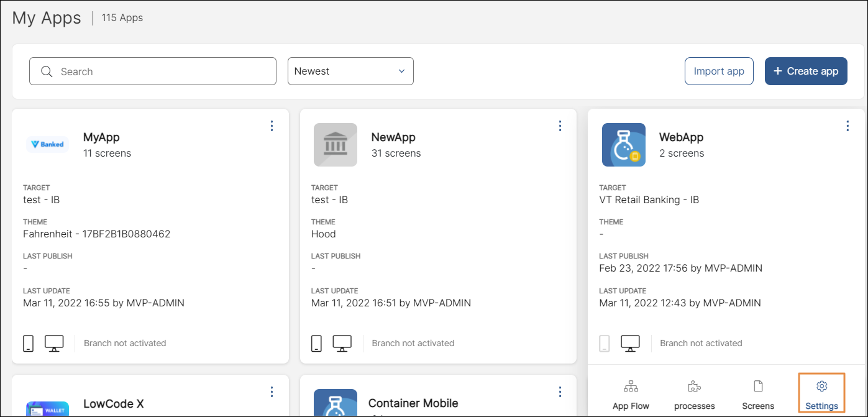Expand the Newest sort dropdown
The image size is (868, 417).
point(350,71)
